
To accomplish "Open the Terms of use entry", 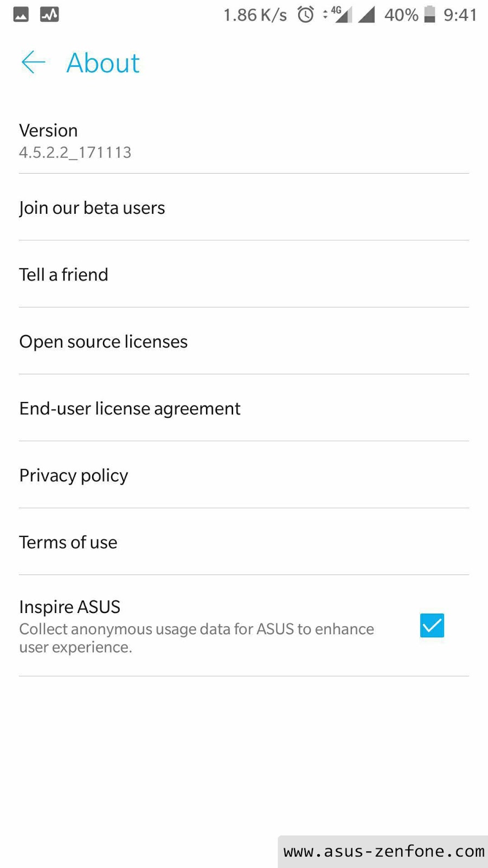I will (244, 542).
